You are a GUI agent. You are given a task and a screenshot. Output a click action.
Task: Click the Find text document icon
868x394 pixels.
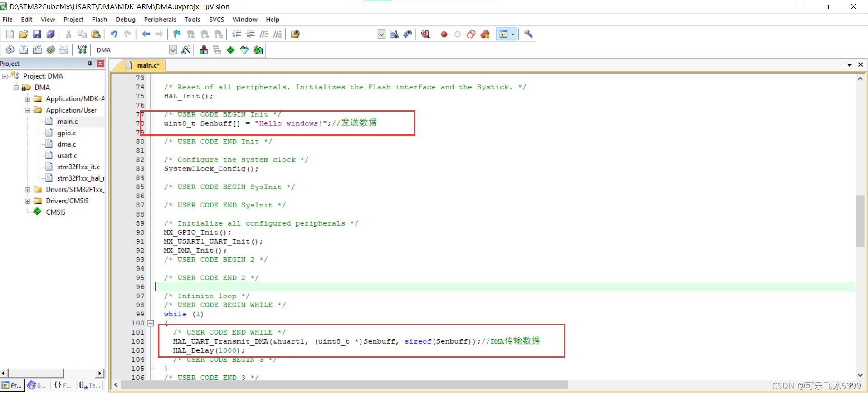click(394, 34)
